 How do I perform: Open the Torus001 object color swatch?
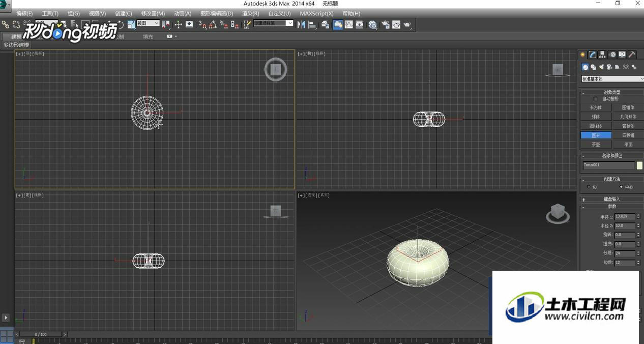(x=639, y=165)
